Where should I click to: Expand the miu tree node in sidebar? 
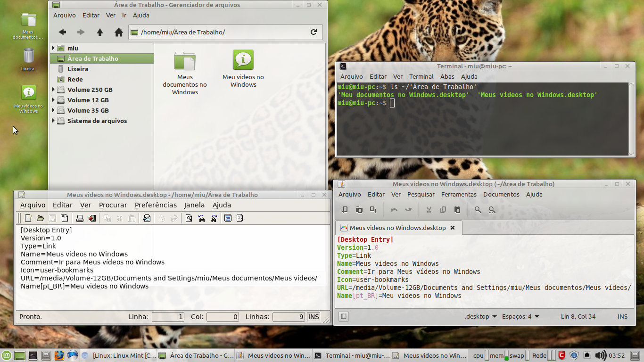pos(53,48)
